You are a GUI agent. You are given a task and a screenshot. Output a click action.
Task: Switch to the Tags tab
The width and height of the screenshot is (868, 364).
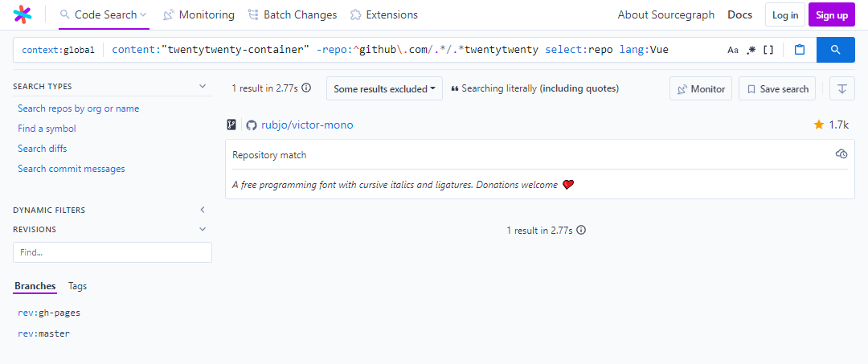77,286
